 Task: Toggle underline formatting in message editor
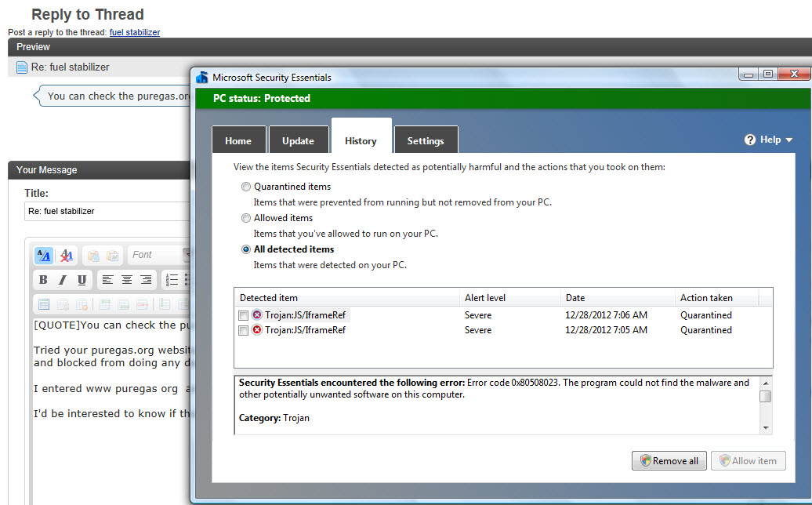82,280
